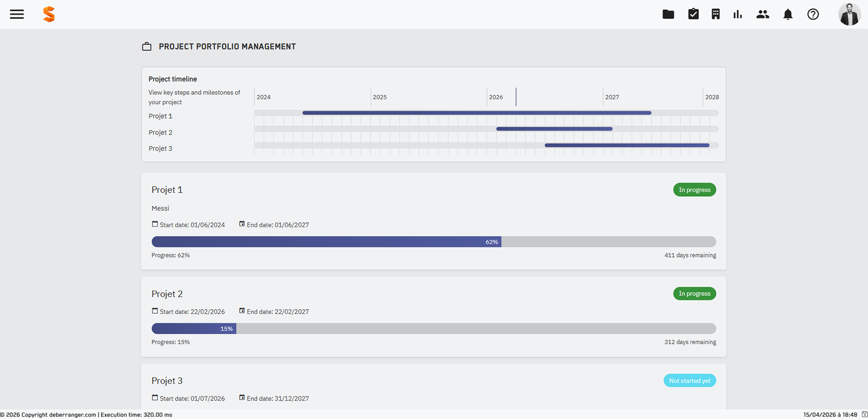Open the bar chart statistics icon
The image size is (868, 419).
pyautogui.click(x=737, y=15)
